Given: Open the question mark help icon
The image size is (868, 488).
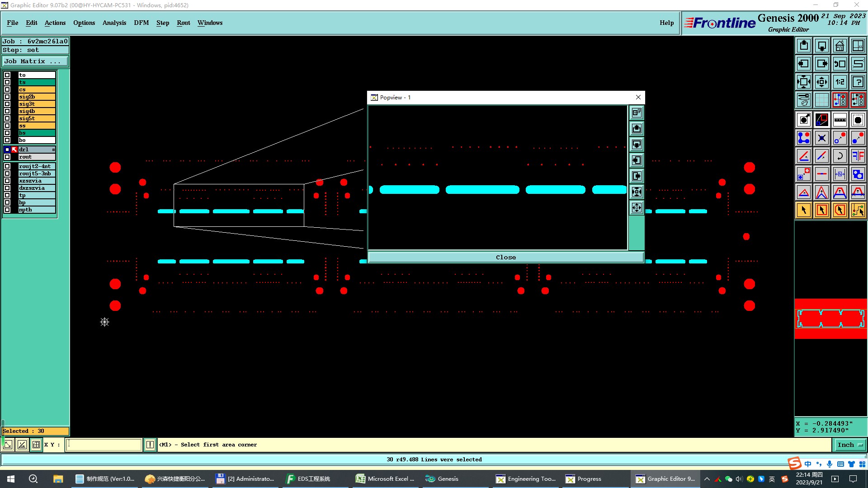Looking at the screenshot, I should click(858, 82).
